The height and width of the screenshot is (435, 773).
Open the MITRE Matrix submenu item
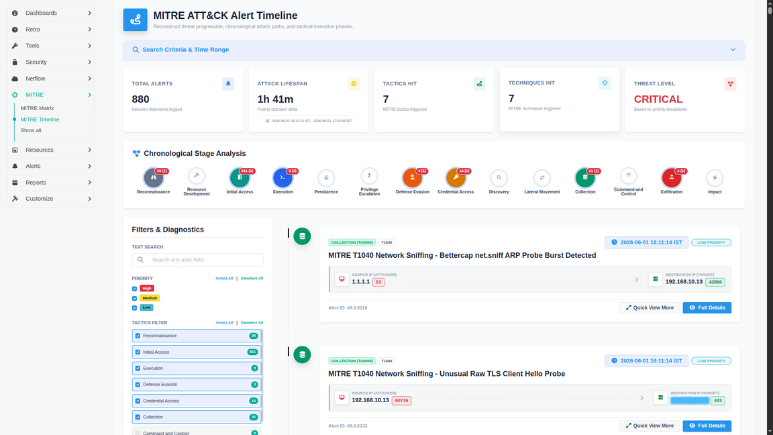coord(37,108)
